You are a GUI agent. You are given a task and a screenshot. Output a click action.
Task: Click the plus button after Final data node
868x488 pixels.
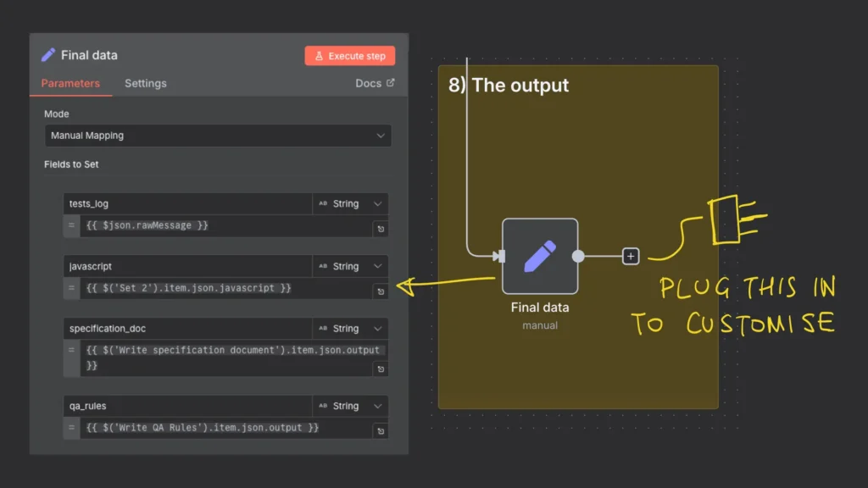point(631,256)
